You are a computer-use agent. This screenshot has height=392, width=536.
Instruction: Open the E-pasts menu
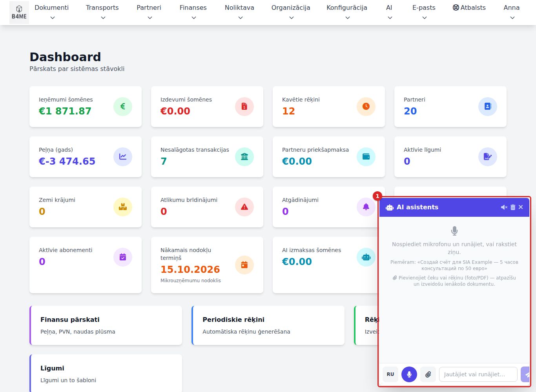pyautogui.click(x=424, y=13)
